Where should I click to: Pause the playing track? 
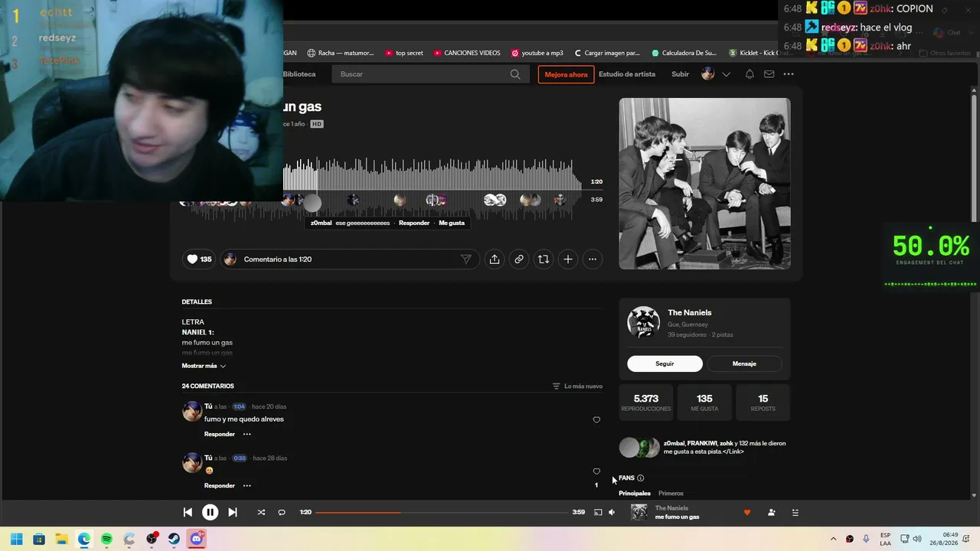(x=210, y=513)
